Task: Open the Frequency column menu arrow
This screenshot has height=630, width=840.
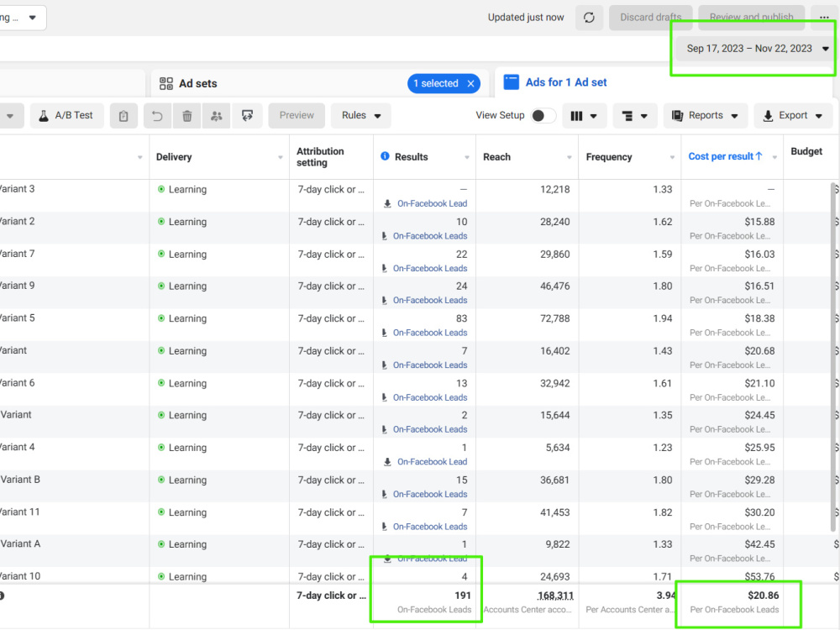Action: [672, 158]
